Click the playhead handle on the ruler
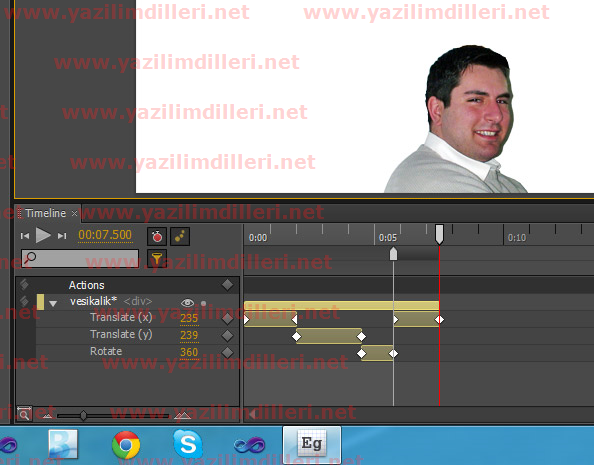The width and height of the screenshot is (594, 465). pyautogui.click(x=439, y=234)
